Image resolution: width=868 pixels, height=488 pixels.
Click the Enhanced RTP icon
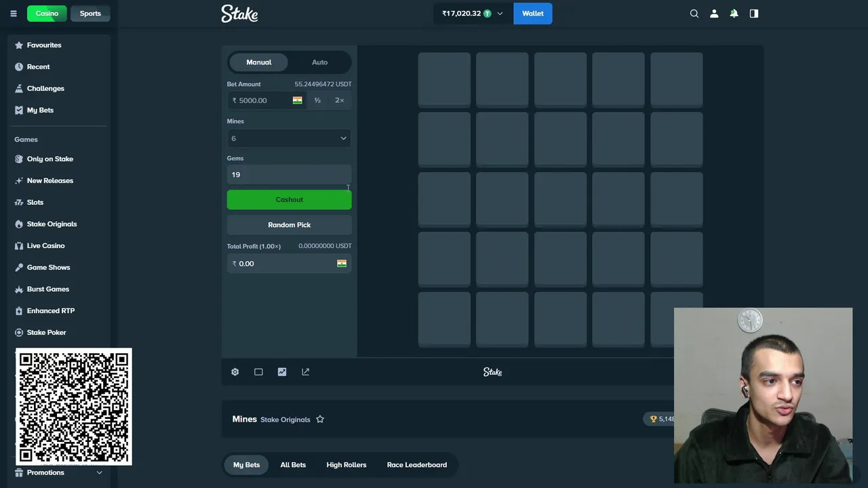tap(19, 311)
